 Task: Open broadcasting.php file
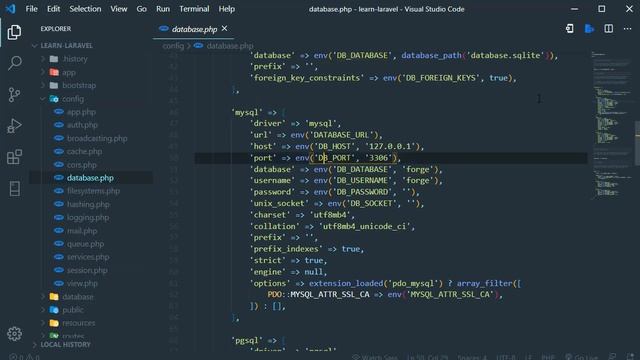click(x=97, y=138)
